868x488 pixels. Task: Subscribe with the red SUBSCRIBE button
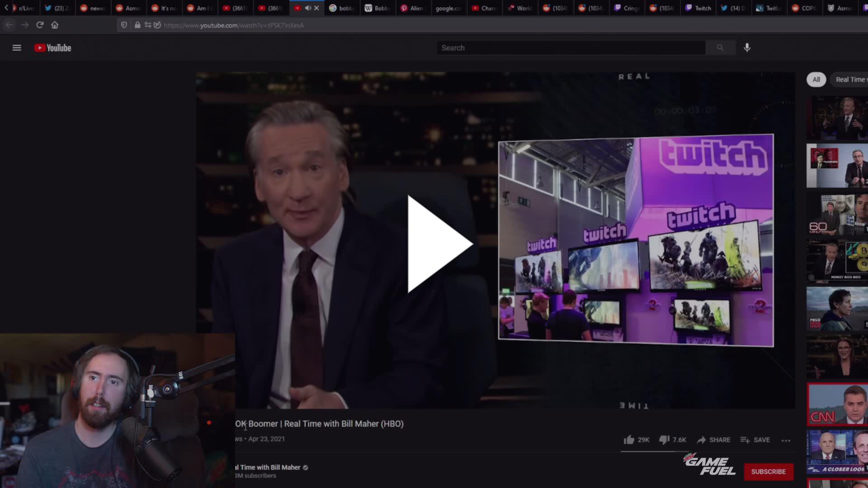[769, 472]
